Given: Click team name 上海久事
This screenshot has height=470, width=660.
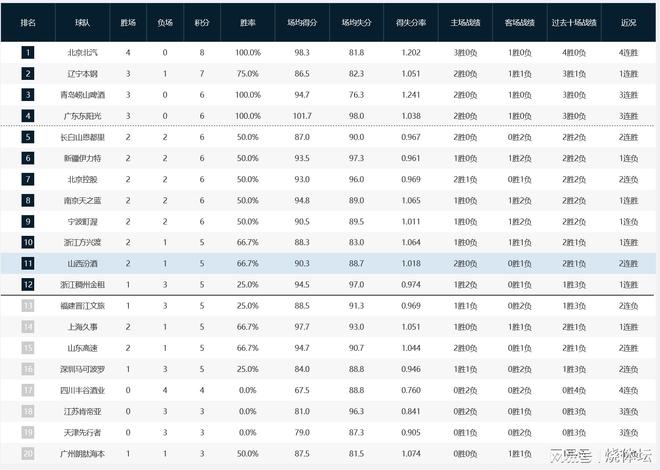Looking at the screenshot, I should (84, 326).
